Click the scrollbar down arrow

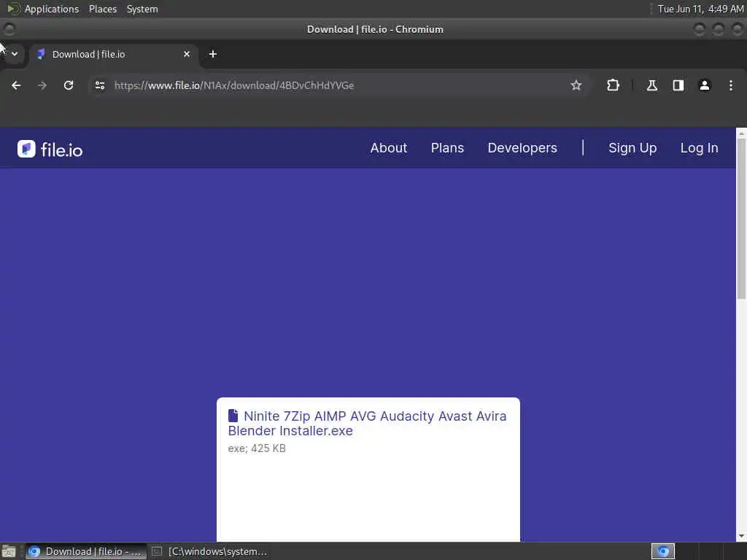pos(741,536)
